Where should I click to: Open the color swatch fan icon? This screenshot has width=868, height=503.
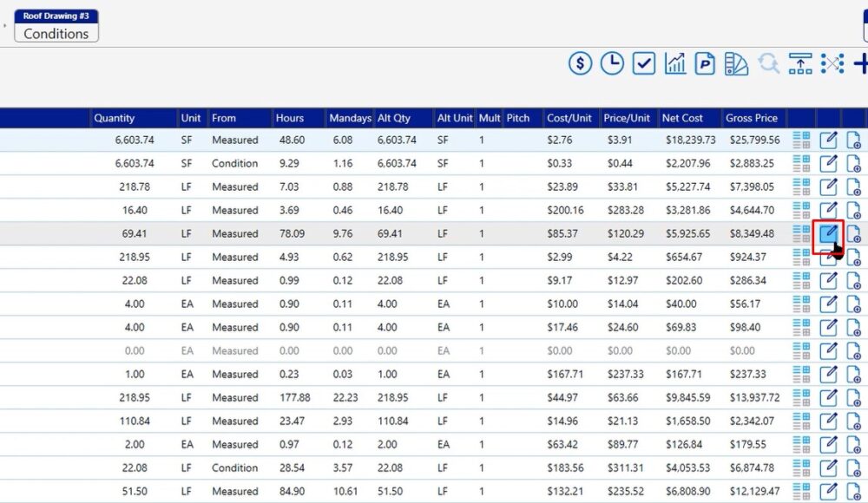736,63
